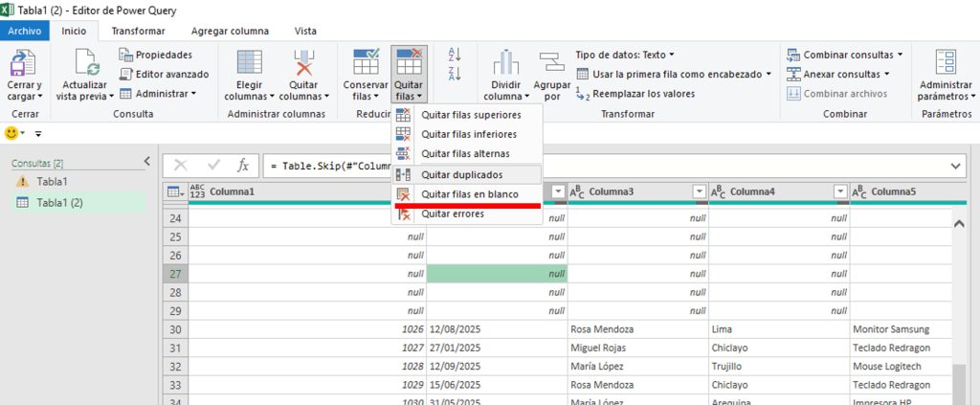This screenshot has height=405, width=980.
Task: Switch to the Transformar tab
Action: click(x=138, y=31)
